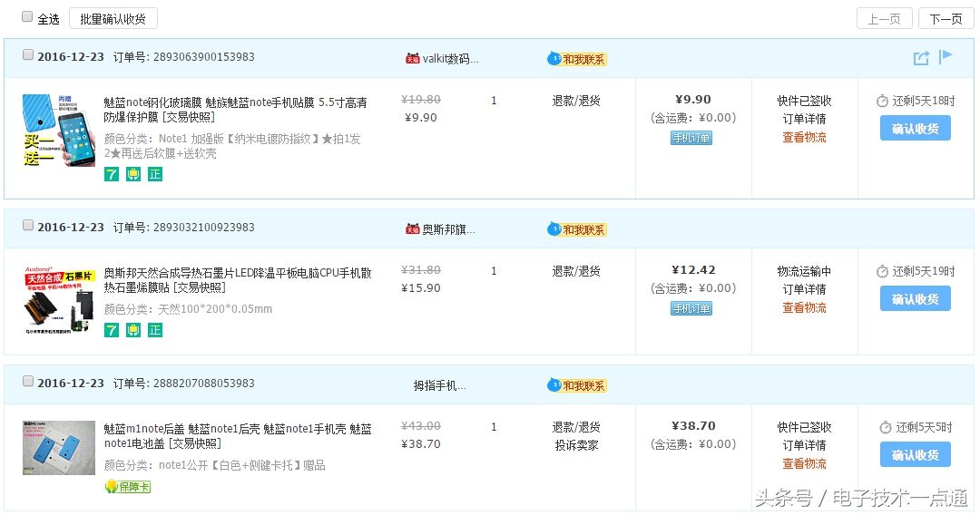The image size is (980, 515).
Task: Open 魅蓝note钢化玻璃膜 product title link
Action: [235, 110]
